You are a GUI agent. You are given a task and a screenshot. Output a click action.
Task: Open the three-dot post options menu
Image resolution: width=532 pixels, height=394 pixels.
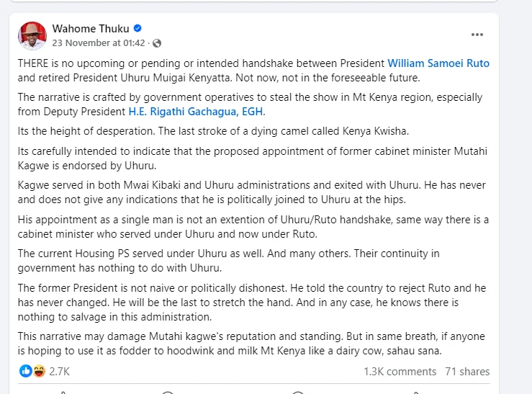click(x=477, y=35)
